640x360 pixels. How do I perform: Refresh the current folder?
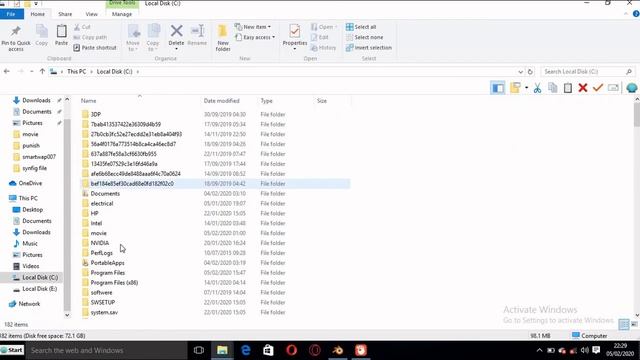tap(530, 72)
